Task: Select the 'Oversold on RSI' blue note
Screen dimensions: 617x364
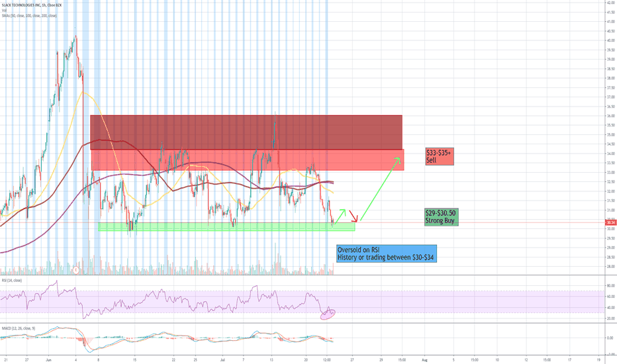Action: coord(387,253)
